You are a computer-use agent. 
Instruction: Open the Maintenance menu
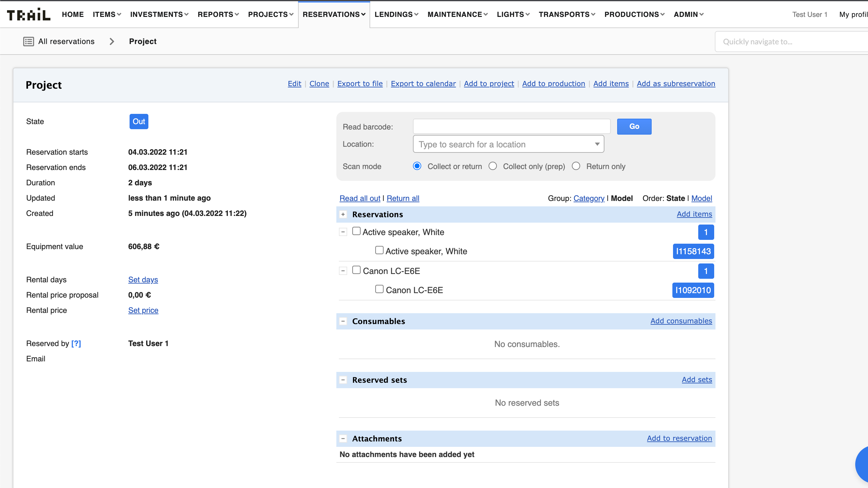[458, 14]
